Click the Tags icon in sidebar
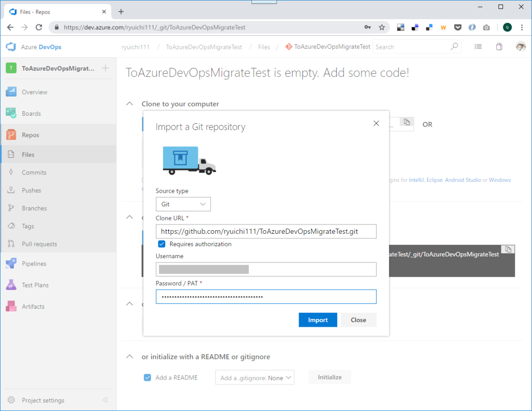This screenshot has height=411, width=532. click(x=11, y=226)
